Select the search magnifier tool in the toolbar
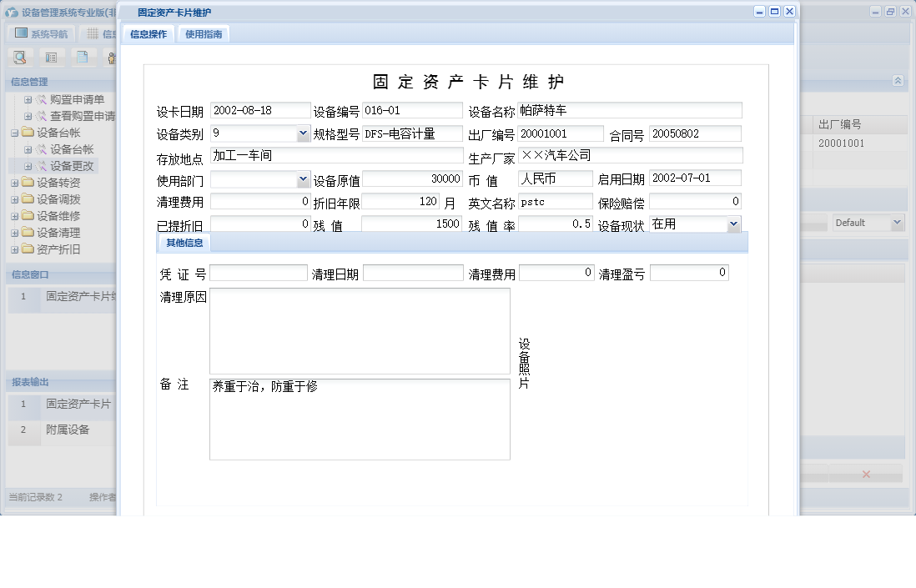The image size is (916, 588). (x=20, y=58)
